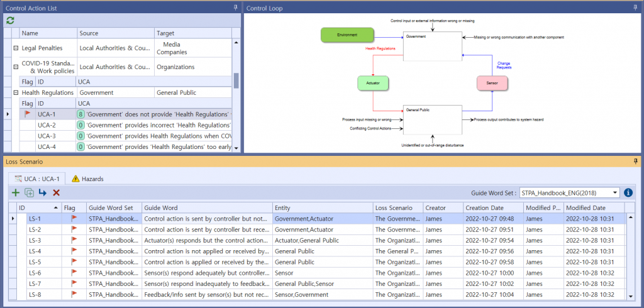This screenshot has width=644, height=308.
Task: Delete the selected loss scenario
Action: coord(56,192)
